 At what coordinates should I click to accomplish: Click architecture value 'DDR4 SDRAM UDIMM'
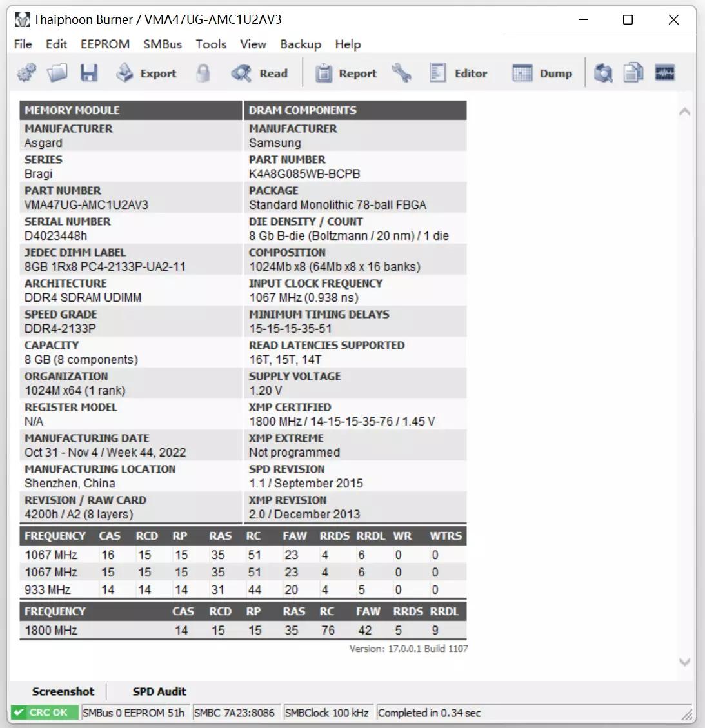tap(83, 298)
